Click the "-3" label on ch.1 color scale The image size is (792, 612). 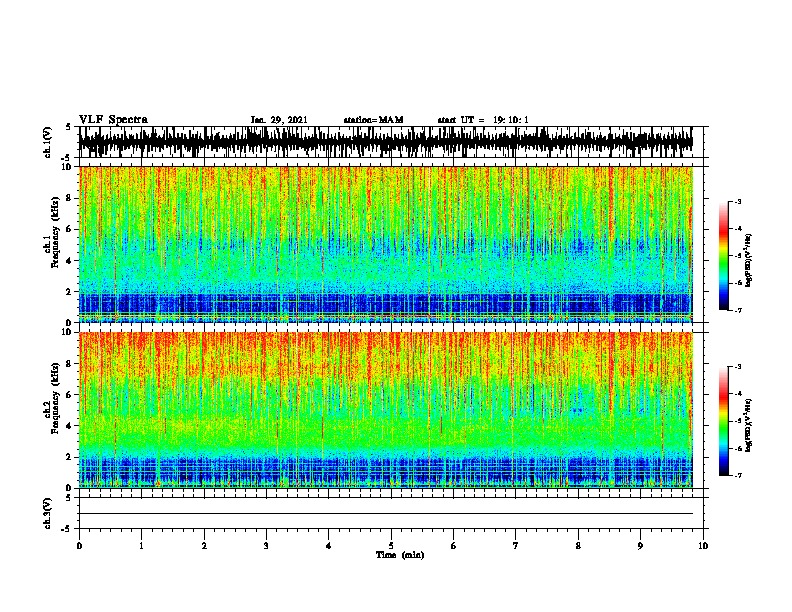[738, 202]
